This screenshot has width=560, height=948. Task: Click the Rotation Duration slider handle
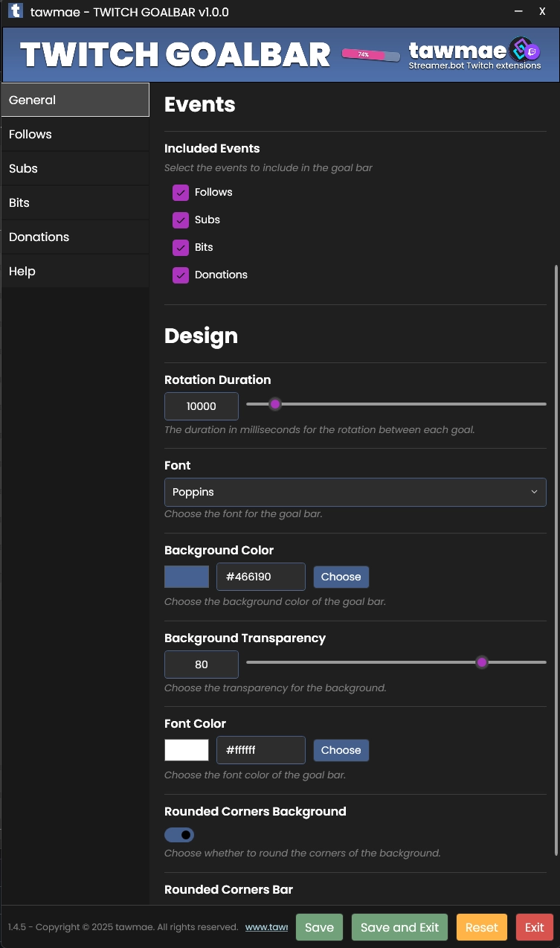[275, 404]
